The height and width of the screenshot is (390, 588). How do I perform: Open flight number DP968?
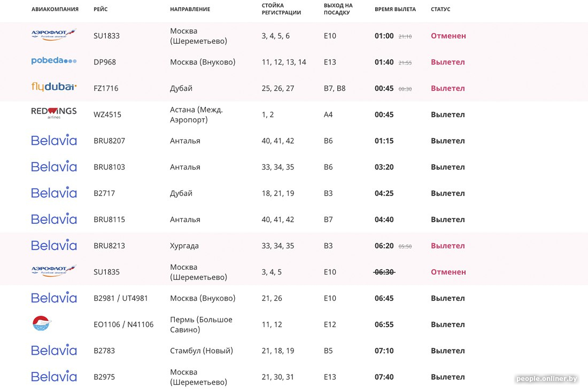pyautogui.click(x=105, y=62)
